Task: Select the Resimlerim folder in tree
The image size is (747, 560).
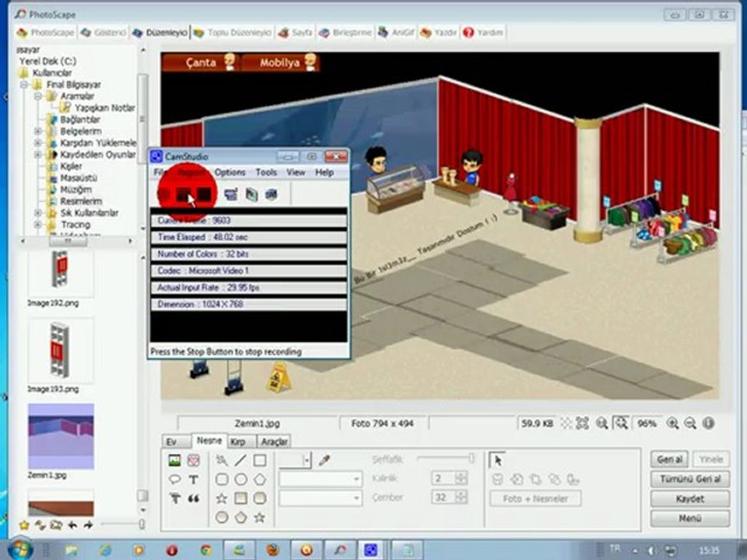Action: click(x=80, y=201)
